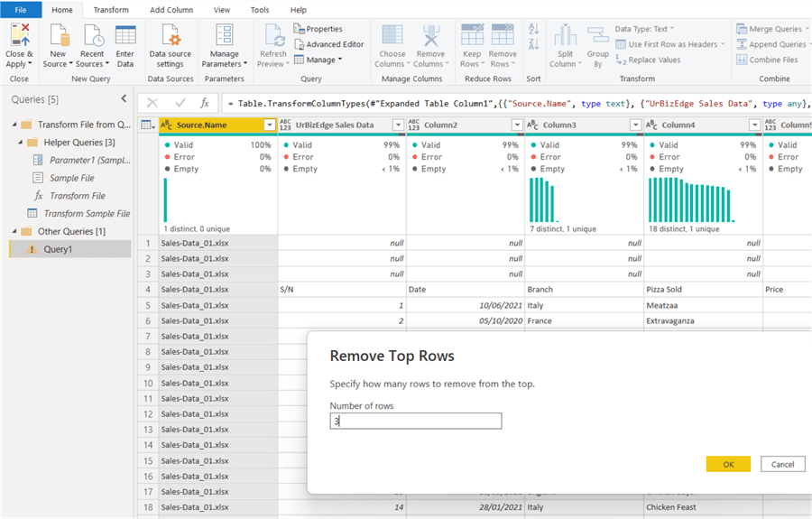Collapse the Queries pane
Viewport: 812px width, 519px height.
[124, 99]
